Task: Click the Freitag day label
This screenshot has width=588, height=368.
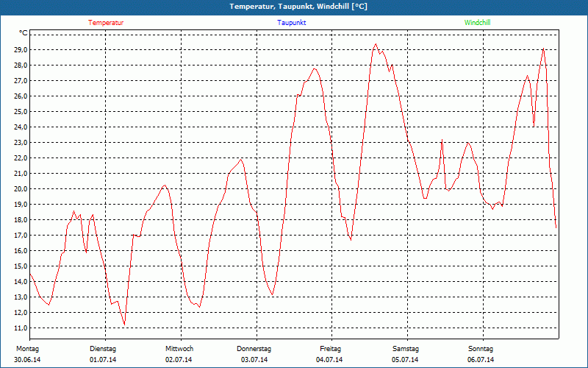Action: 330,349
